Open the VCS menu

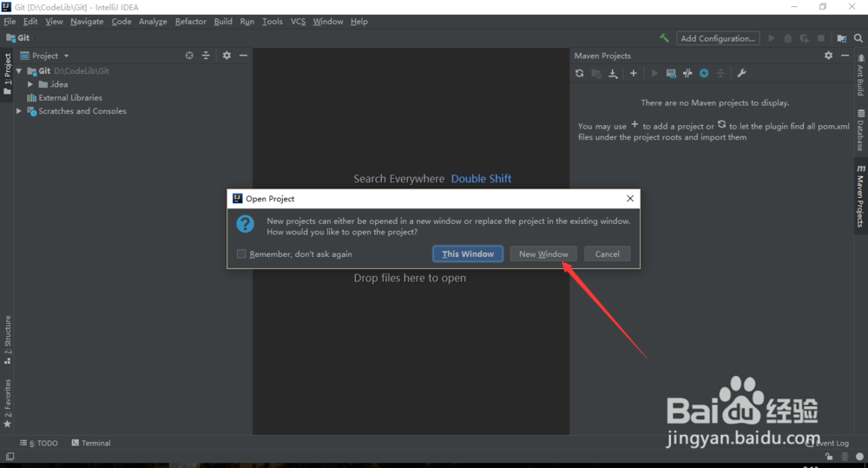point(298,22)
